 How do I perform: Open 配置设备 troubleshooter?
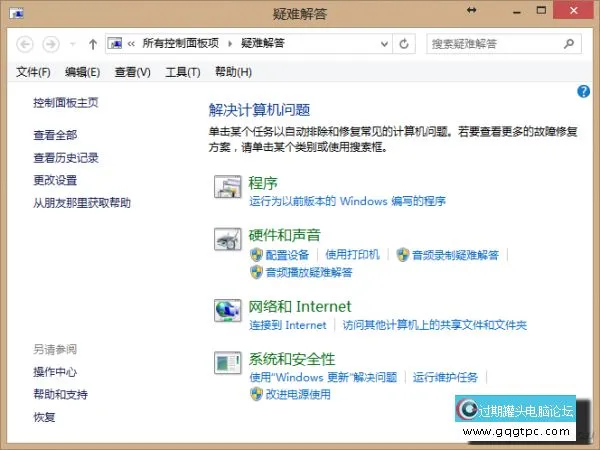pos(287,255)
